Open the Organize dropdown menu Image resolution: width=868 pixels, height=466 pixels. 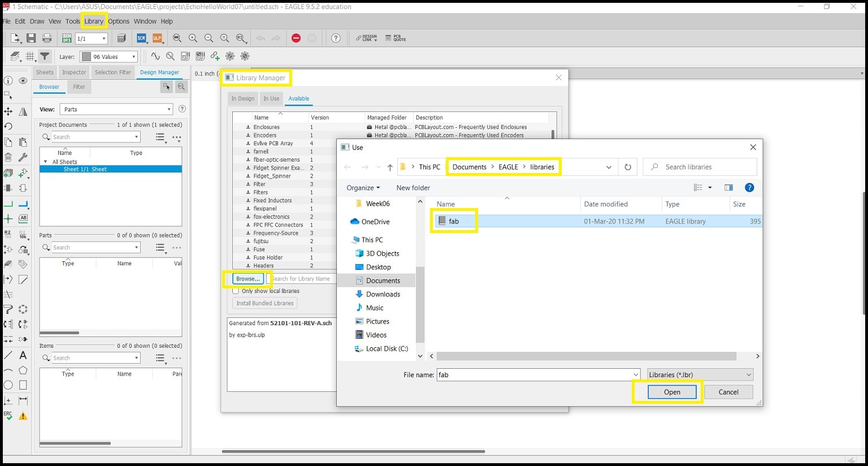coord(363,188)
